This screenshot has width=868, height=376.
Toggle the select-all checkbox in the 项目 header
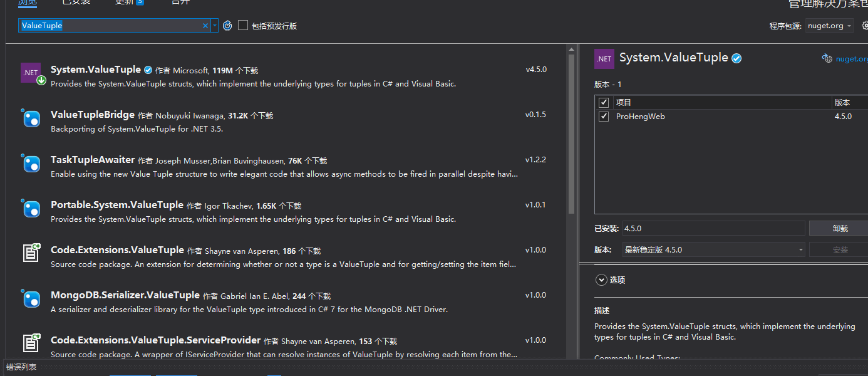[604, 103]
